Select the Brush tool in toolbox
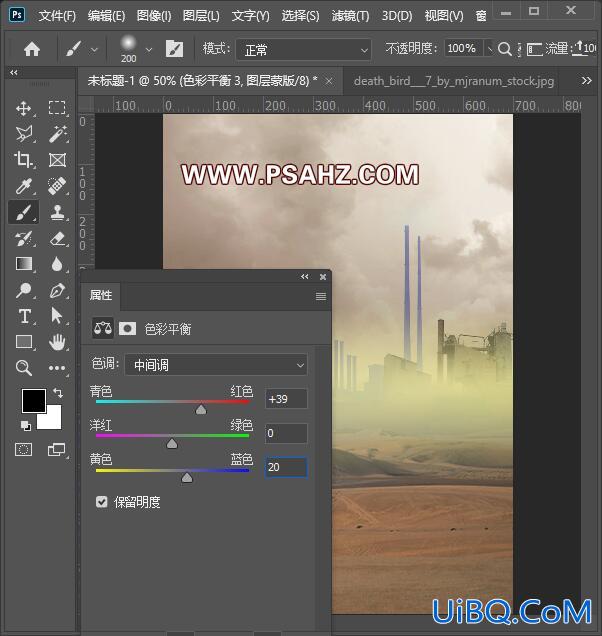This screenshot has height=636, width=602. tap(24, 212)
